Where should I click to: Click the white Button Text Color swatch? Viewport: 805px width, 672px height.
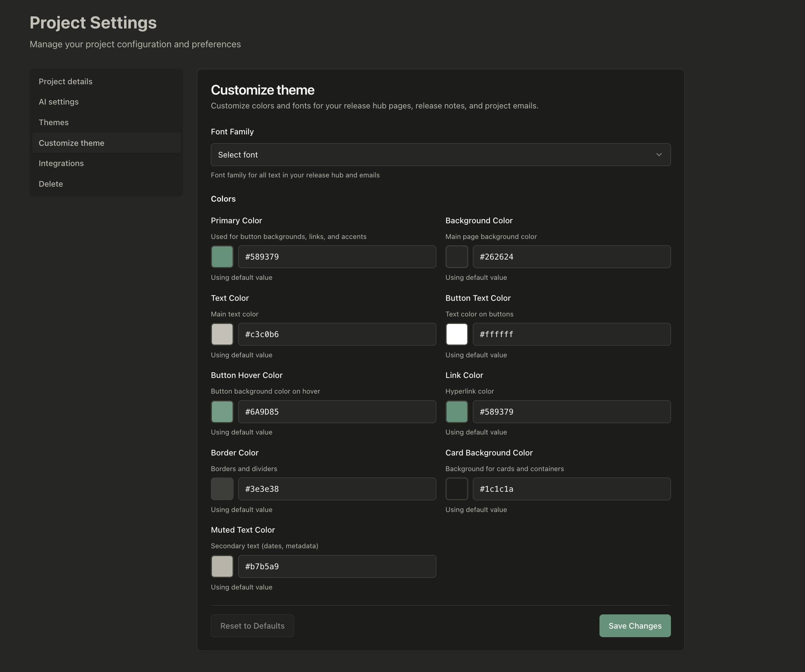tap(456, 334)
